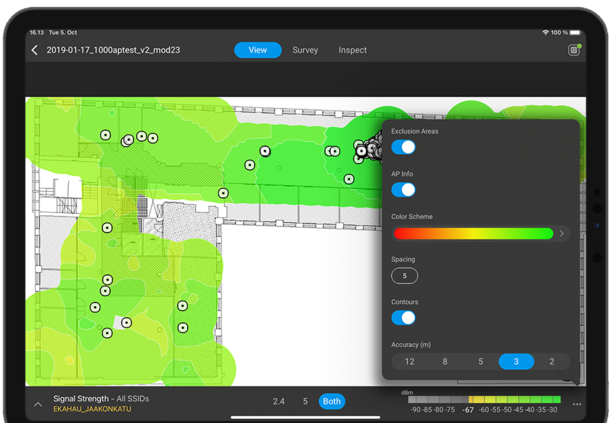
Task: Switch to Inspect tab
Action: point(353,50)
